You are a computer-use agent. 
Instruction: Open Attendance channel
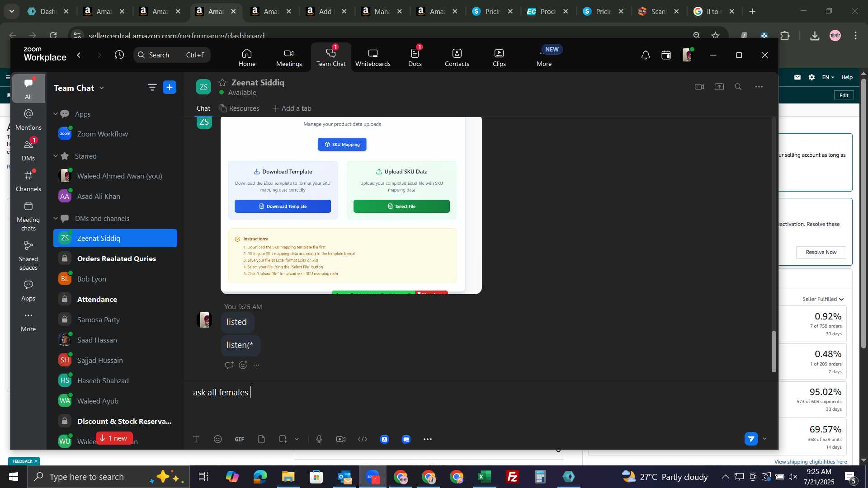[115, 299]
